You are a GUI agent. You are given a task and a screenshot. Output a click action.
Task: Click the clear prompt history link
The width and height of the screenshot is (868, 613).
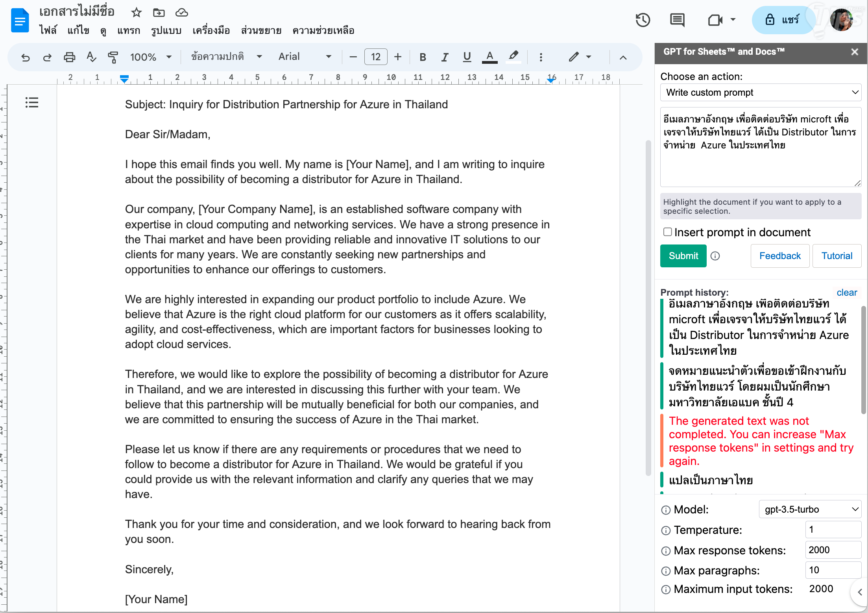point(846,293)
